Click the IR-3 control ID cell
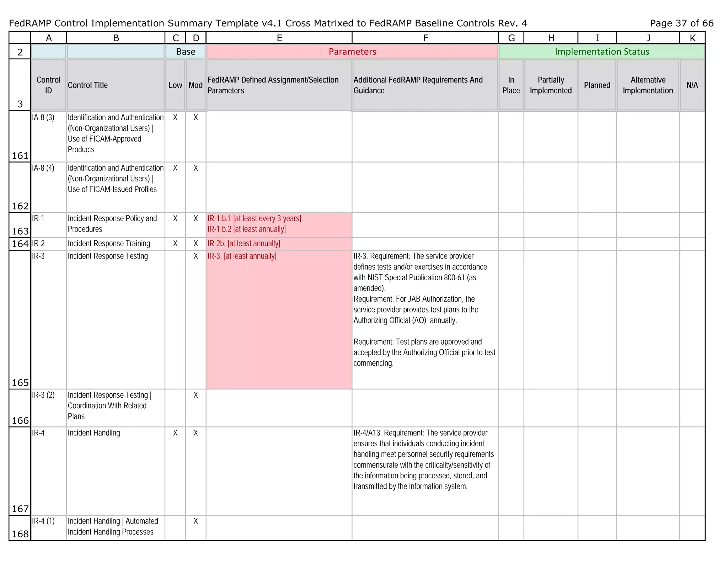 tap(49, 320)
